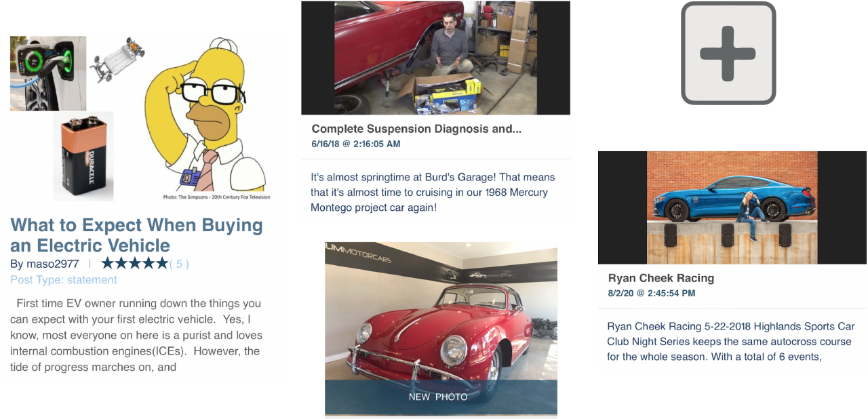Open 'Complete Suspension Diagnosis and...' title

[416, 129]
